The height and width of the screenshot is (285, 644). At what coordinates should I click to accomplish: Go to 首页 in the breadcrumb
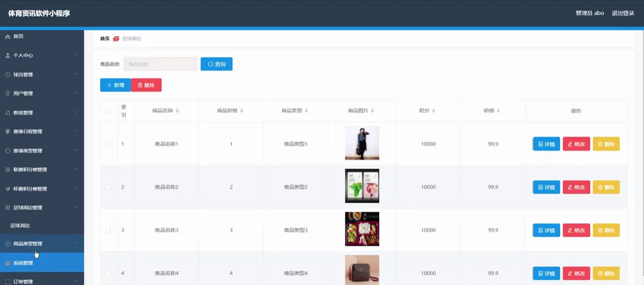tap(104, 38)
